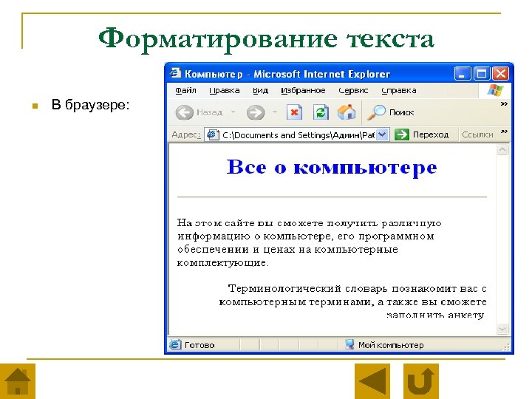Click the heading Все о компьютере
Viewport: 532px width, 399px height.
click(x=332, y=167)
